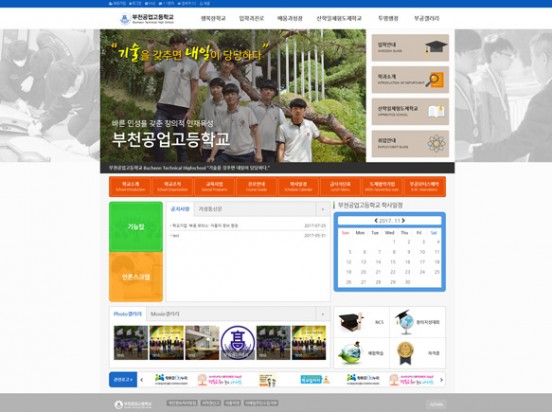The image size is (552, 412).
Task: Click the school logo in the header
Action: (x=147, y=18)
